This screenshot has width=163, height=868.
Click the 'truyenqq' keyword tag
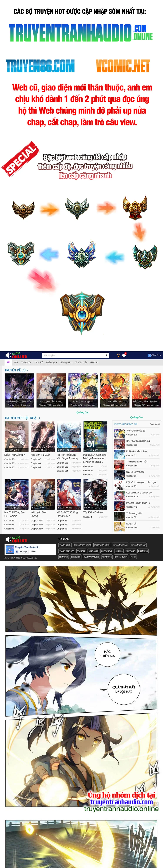[x=81, y=551]
